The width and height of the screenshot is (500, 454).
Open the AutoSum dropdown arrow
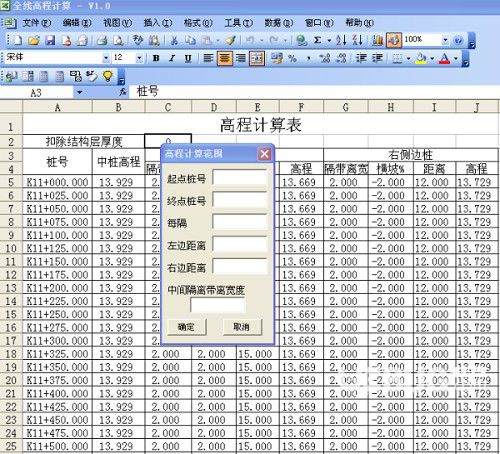pos(329,41)
